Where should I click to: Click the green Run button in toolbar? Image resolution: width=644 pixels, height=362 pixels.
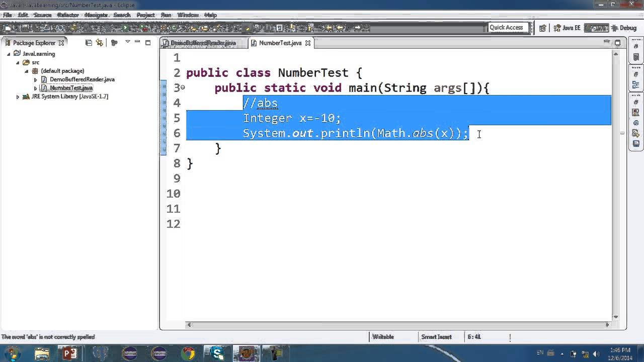[126, 28]
